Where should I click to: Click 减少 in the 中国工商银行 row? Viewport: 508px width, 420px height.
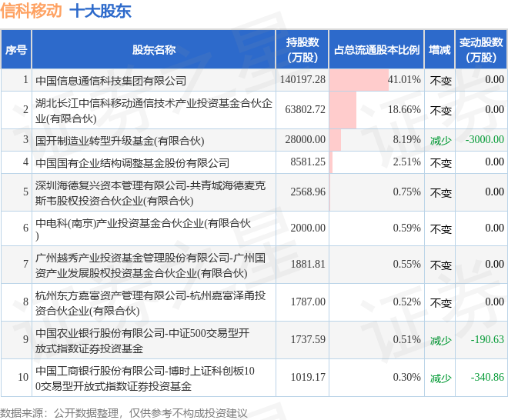(440, 378)
